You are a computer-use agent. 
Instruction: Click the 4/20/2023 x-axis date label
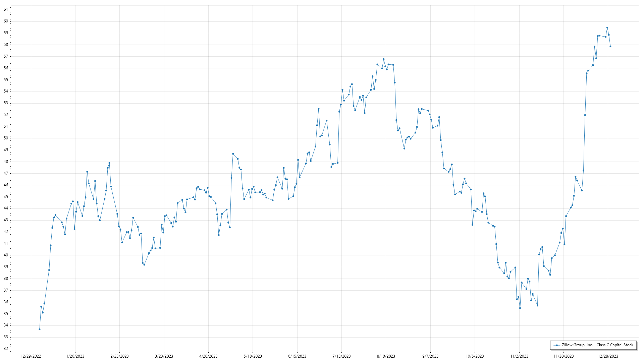pyautogui.click(x=208, y=356)
